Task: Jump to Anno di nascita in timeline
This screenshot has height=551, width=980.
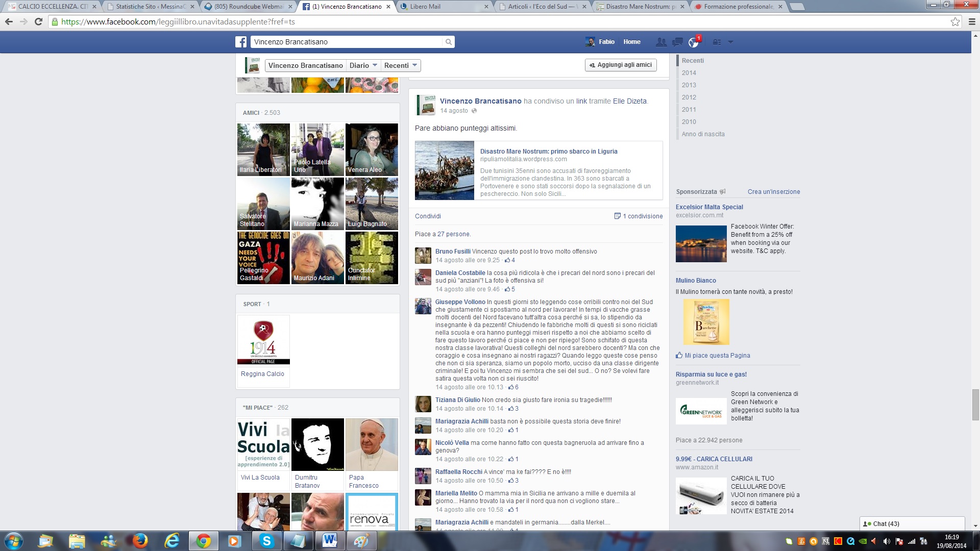Action: 703,134
